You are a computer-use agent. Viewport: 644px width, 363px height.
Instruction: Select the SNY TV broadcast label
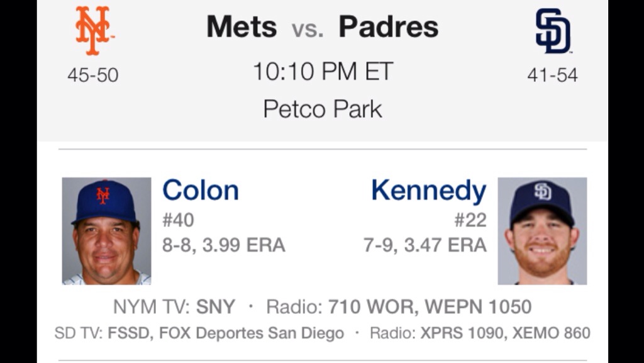[x=216, y=307]
